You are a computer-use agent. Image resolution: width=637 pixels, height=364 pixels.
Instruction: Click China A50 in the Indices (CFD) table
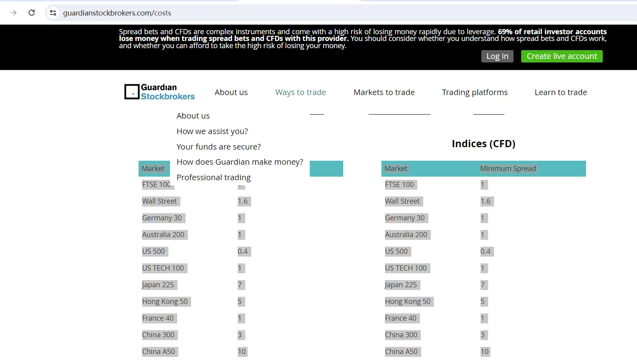[x=401, y=352]
